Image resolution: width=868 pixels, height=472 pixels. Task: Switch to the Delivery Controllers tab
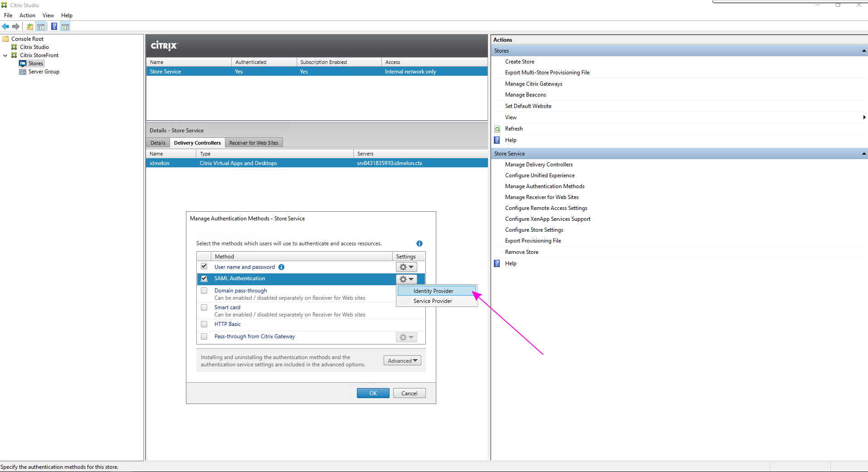pos(197,143)
